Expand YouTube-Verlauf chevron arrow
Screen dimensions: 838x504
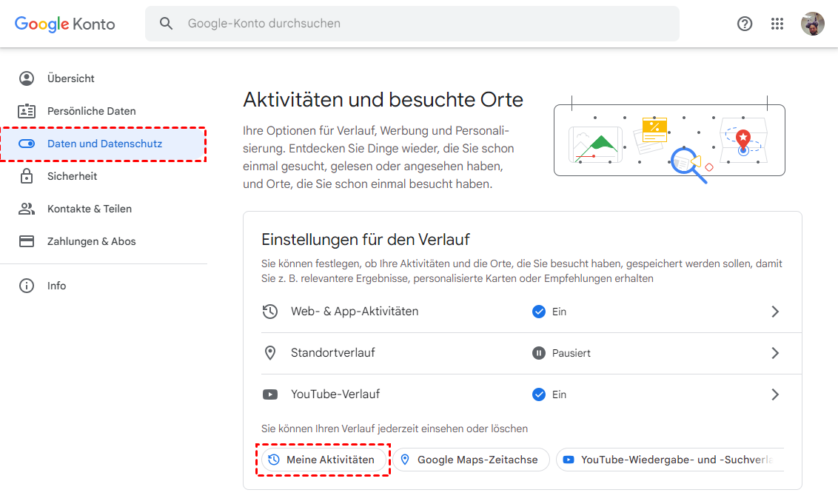pyautogui.click(x=775, y=394)
